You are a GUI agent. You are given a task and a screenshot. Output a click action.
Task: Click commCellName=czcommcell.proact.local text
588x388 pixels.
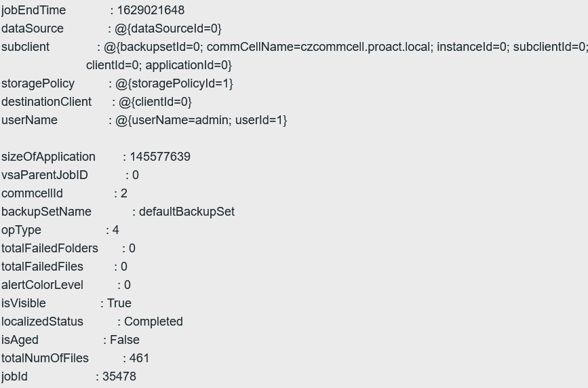click(x=318, y=47)
